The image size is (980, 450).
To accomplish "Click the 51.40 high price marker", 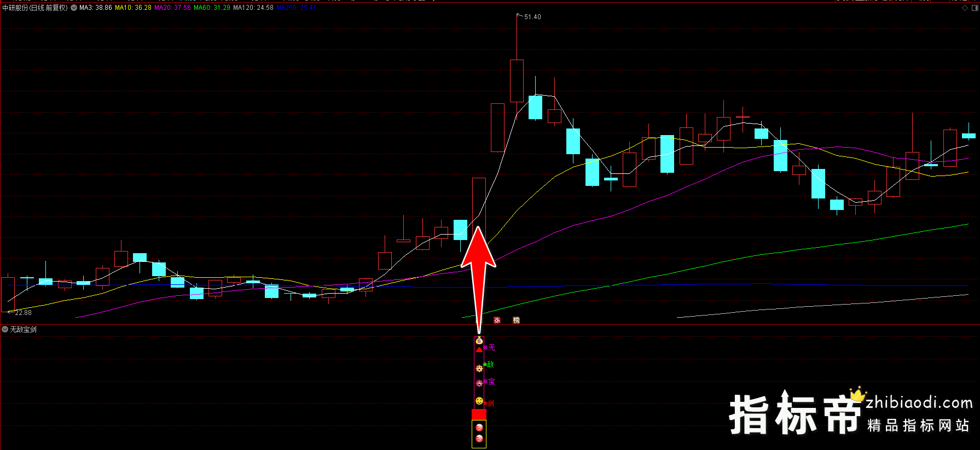I will click(x=532, y=17).
